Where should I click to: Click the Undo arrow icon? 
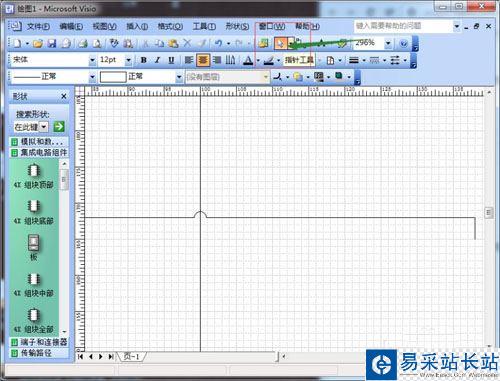218,43
